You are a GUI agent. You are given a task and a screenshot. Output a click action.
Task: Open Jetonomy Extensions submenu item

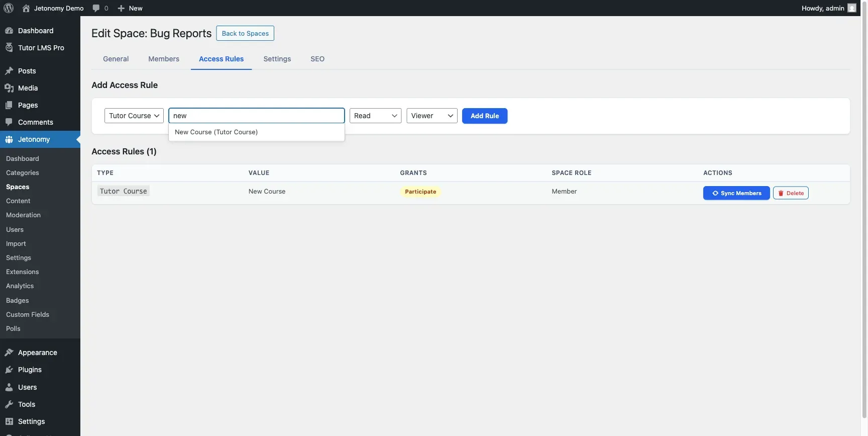tap(23, 272)
